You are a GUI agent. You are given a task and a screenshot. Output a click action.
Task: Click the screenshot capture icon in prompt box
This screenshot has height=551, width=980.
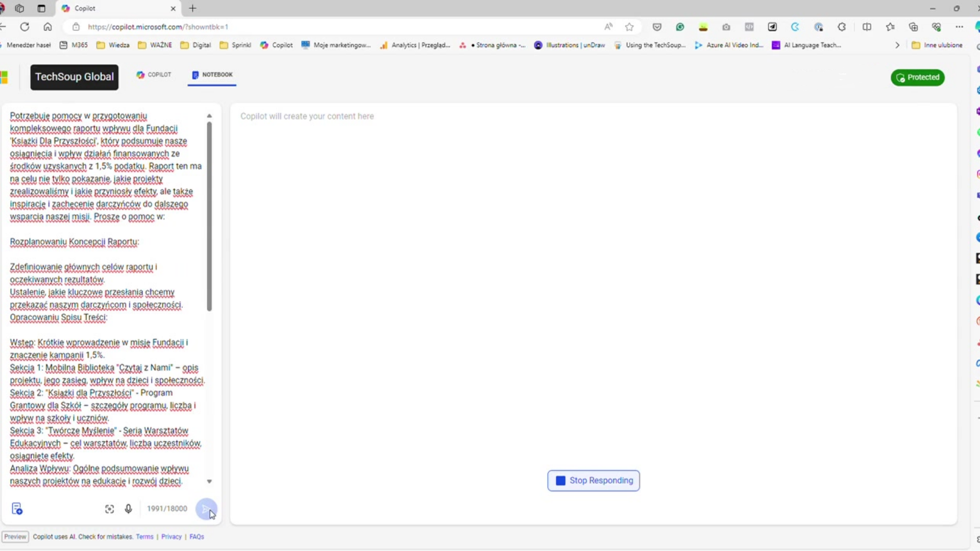pyautogui.click(x=109, y=509)
